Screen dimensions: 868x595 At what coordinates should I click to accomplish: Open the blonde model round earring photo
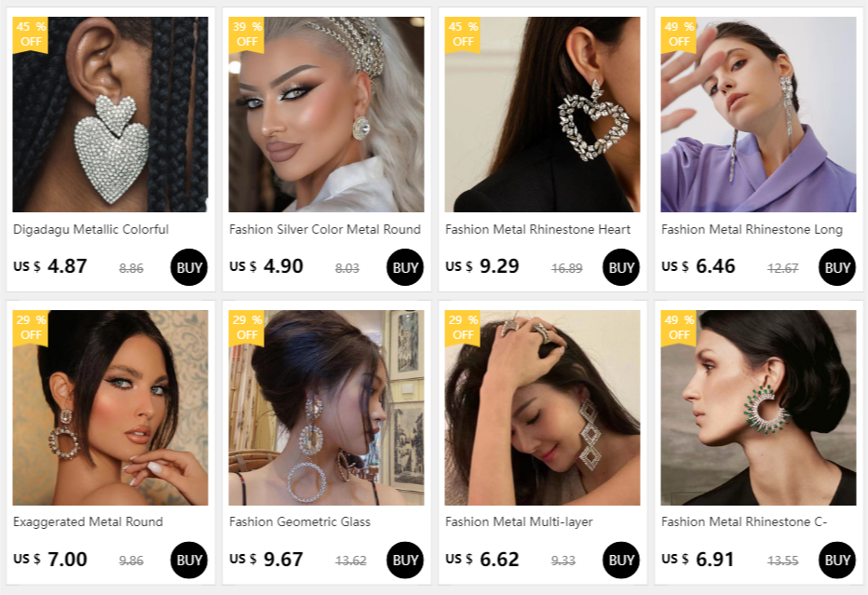(326, 114)
